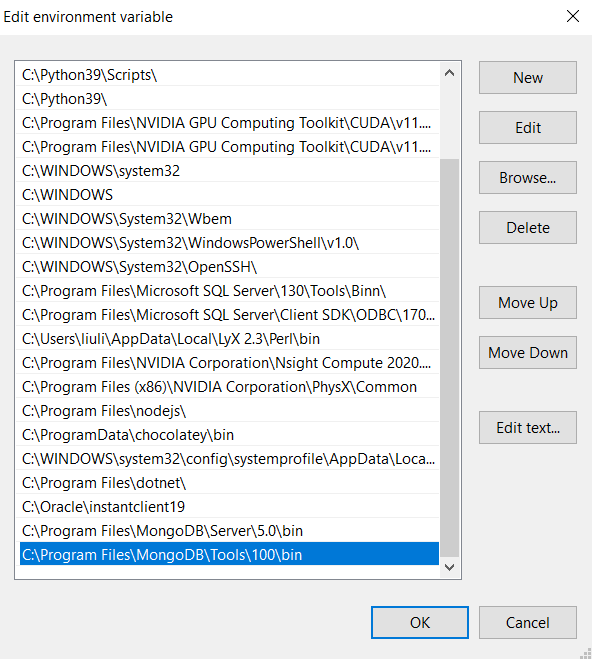Image resolution: width=592 pixels, height=659 pixels.
Task: Select the C:\Oracle\instantclient19 entry
Action: click(228, 507)
